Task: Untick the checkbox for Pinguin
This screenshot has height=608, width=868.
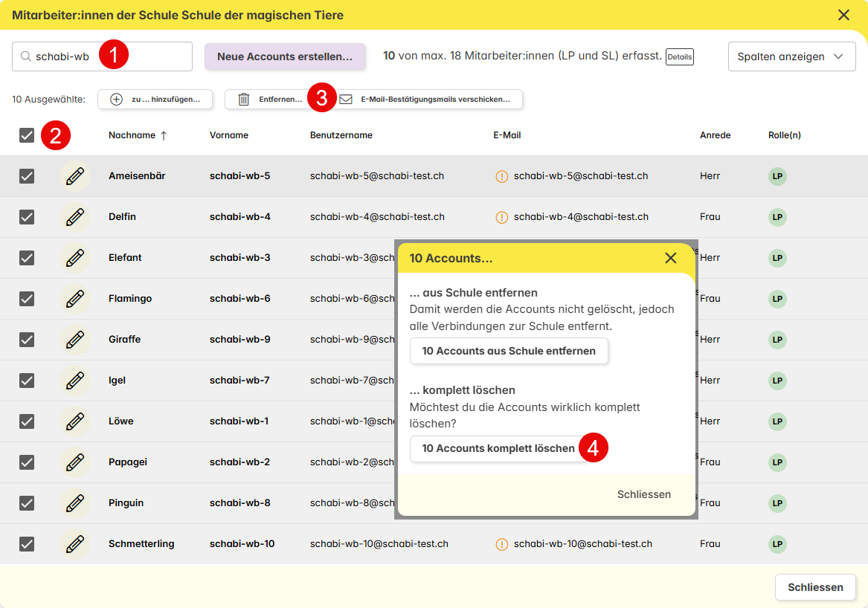Action: coord(27,503)
